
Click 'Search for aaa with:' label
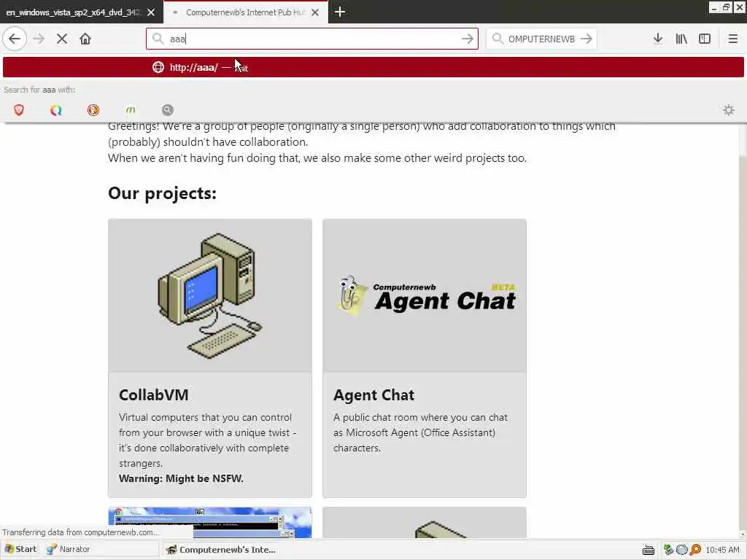[39, 90]
